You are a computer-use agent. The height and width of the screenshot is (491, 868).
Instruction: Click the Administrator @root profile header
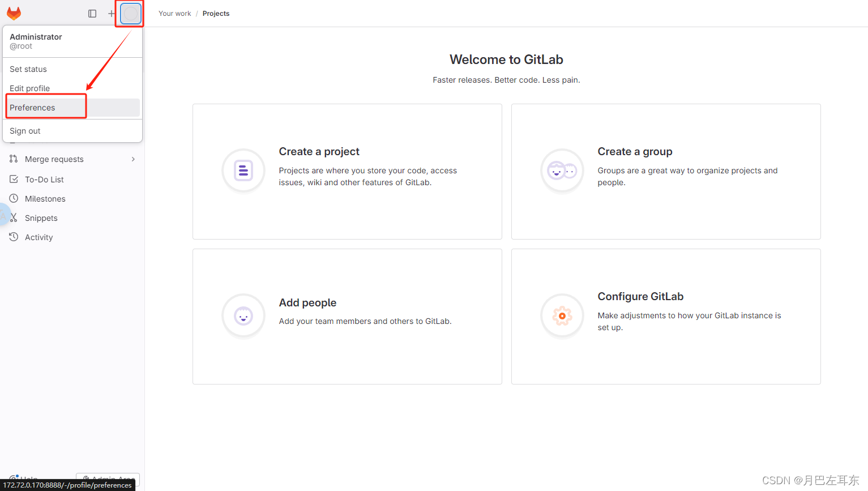click(36, 41)
